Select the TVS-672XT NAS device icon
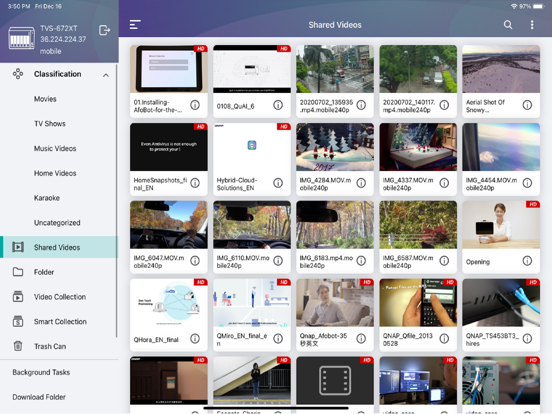Viewport: 552px width, 414px height. (21, 38)
